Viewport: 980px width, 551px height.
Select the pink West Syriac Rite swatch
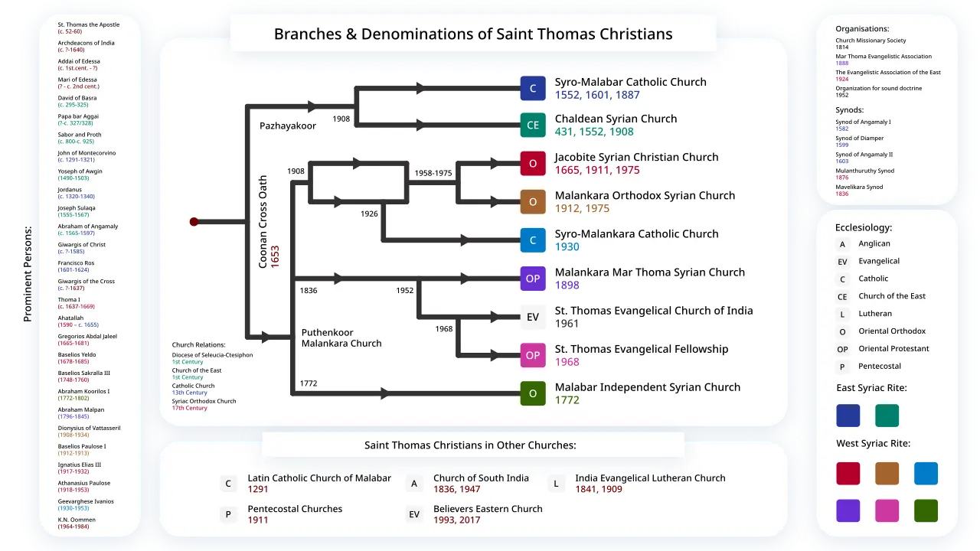coord(887,510)
